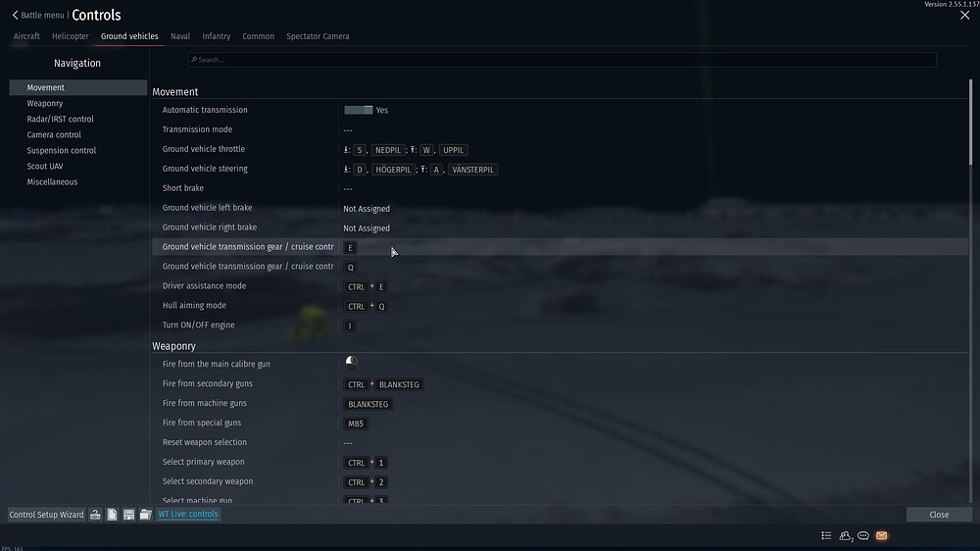Click the CTRL + E Driver assistance binding

pyautogui.click(x=366, y=286)
